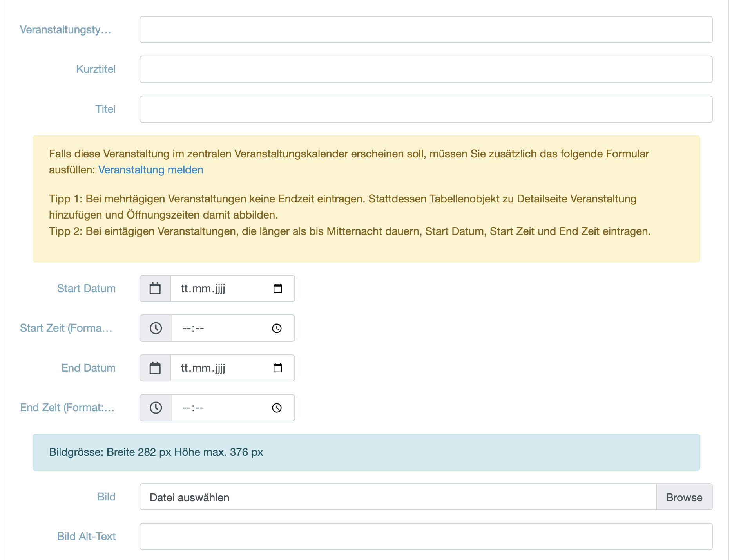The height and width of the screenshot is (560, 732).
Task: Click the Kurztitel label
Action: click(96, 69)
